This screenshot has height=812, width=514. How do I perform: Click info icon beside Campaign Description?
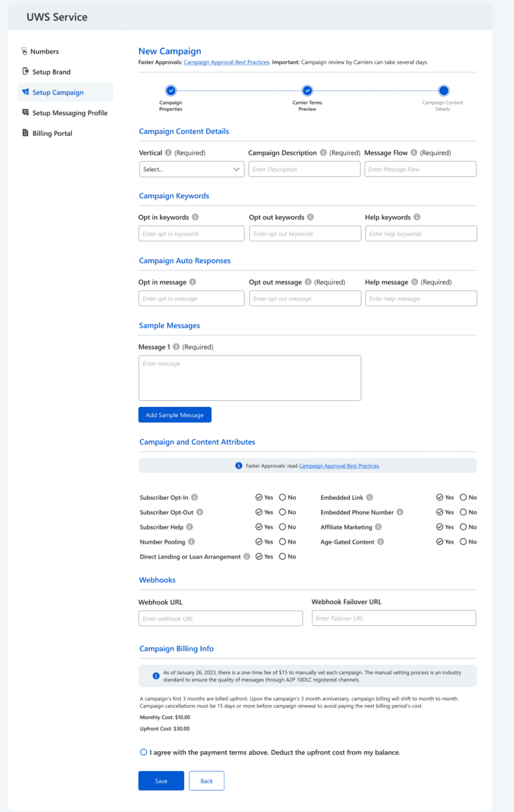(x=323, y=153)
